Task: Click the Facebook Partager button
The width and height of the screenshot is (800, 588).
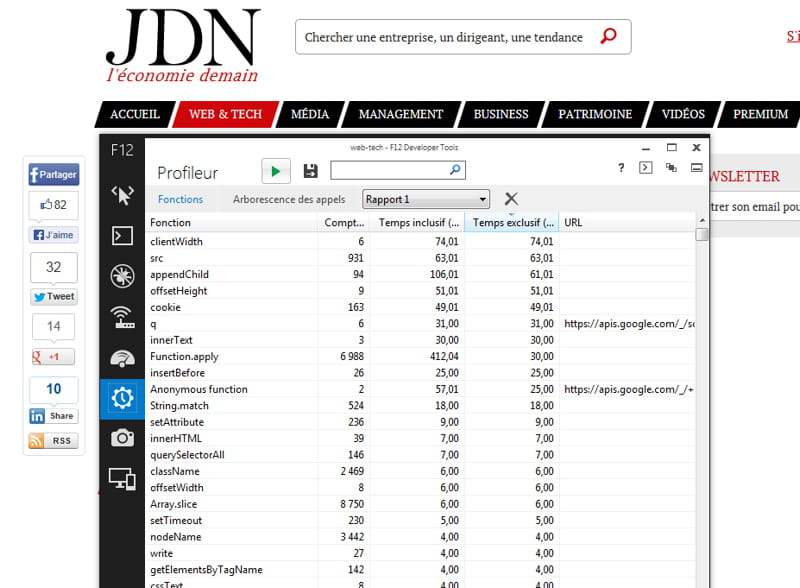Action: [54, 174]
